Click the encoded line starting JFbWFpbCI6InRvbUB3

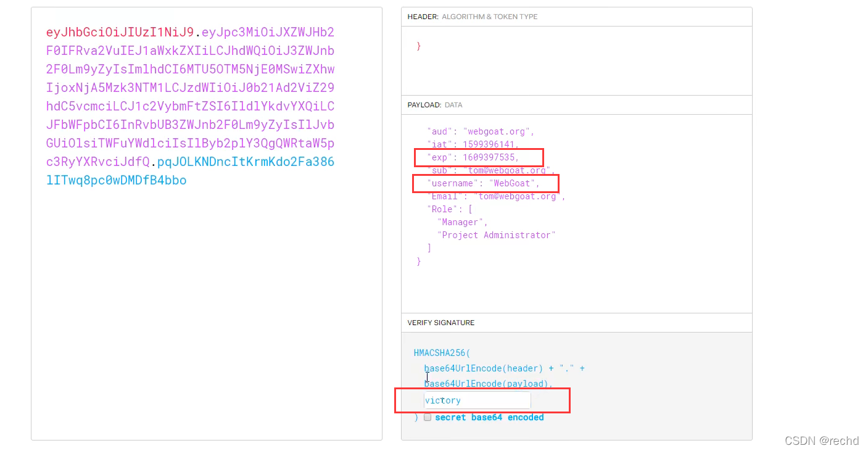[x=190, y=125]
